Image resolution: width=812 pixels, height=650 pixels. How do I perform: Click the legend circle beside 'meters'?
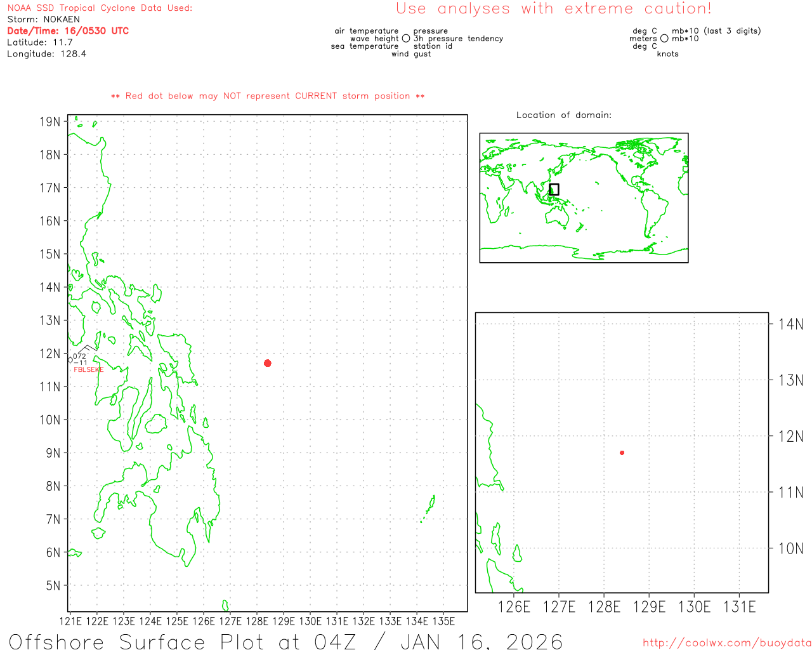pos(664,39)
